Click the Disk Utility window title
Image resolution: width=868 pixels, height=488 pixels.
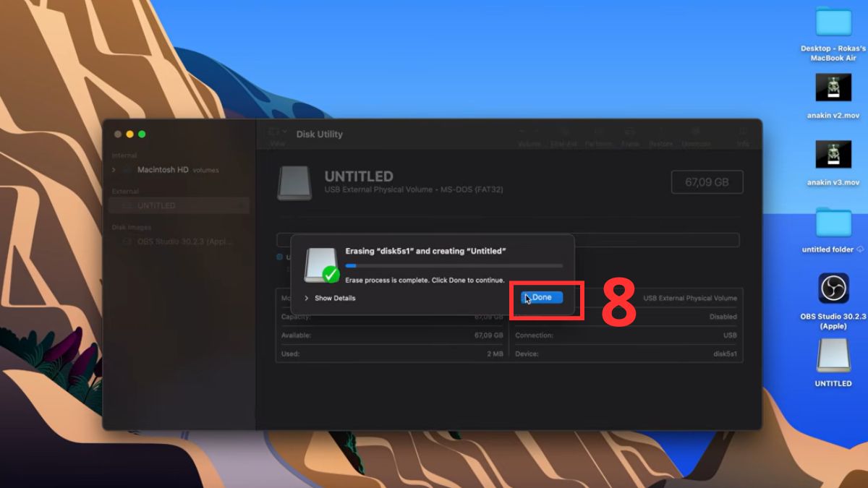(x=320, y=134)
